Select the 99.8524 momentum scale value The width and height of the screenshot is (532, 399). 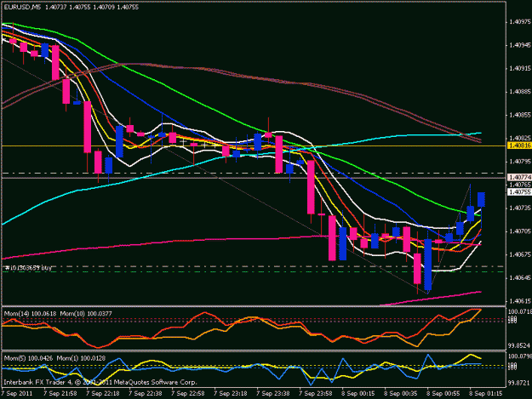(519, 345)
